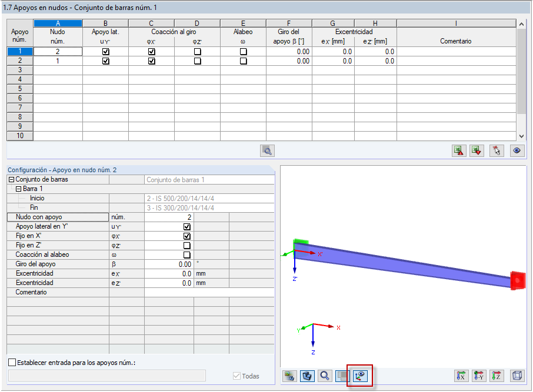Collapse the Conjunto de barras tree node
533x392 pixels.
[x=11, y=180]
